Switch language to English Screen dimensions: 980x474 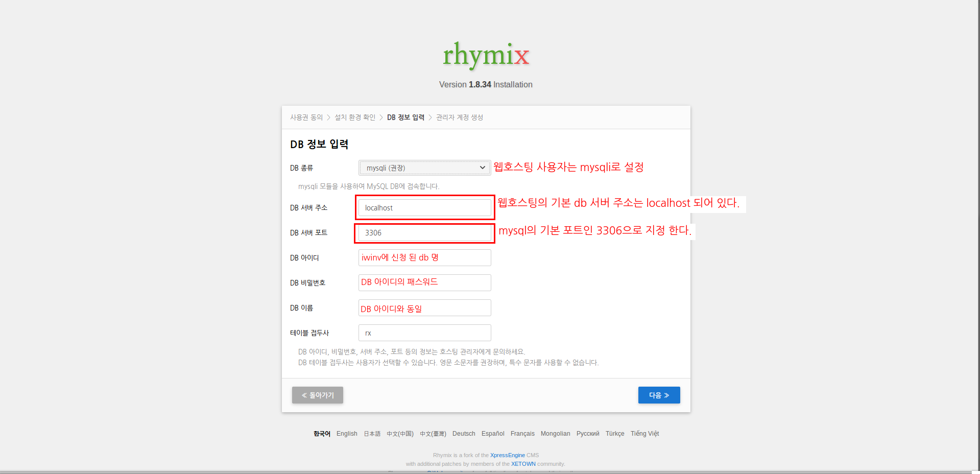[x=347, y=434]
